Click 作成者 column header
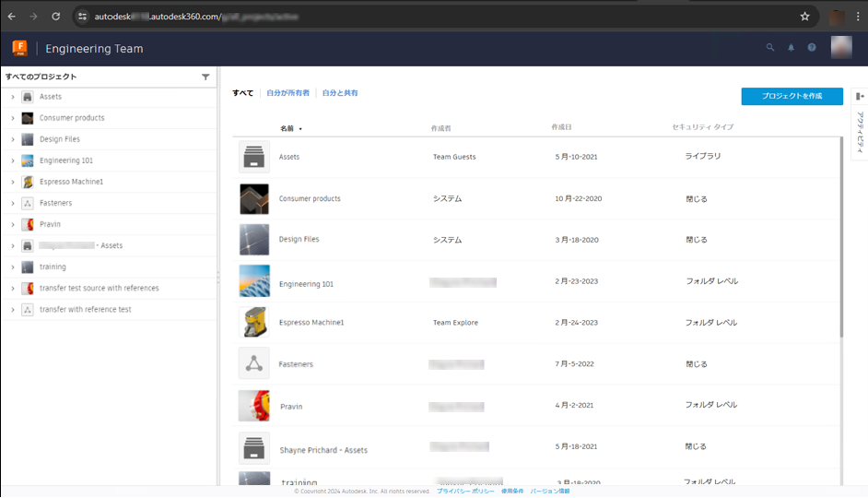Screen dimensions: 868x498 440,128
